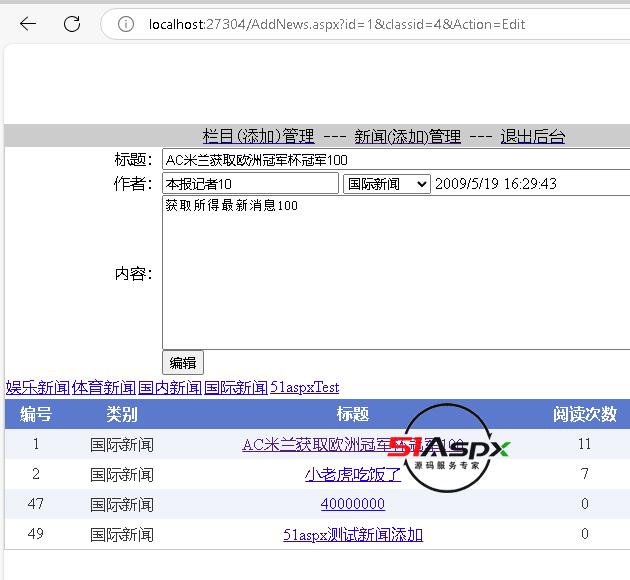630x580 pixels.
Task: Edit the 标题 input field
Action: pos(396,160)
